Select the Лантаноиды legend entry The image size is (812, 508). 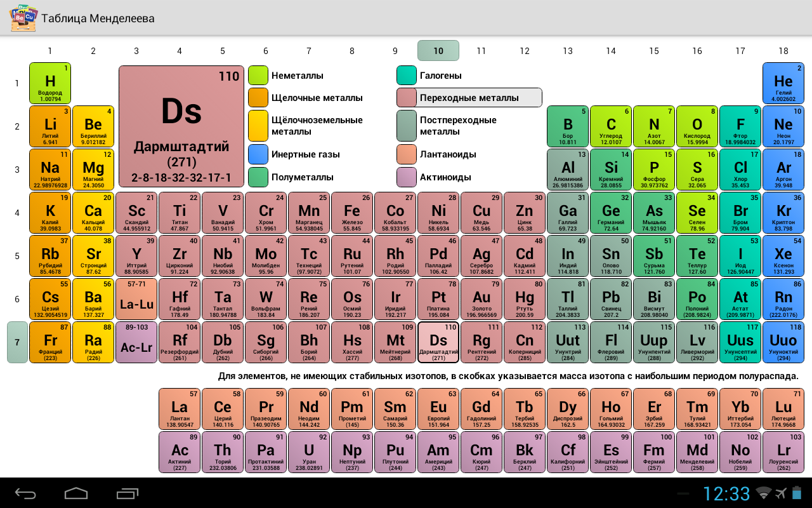[x=436, y=154]
